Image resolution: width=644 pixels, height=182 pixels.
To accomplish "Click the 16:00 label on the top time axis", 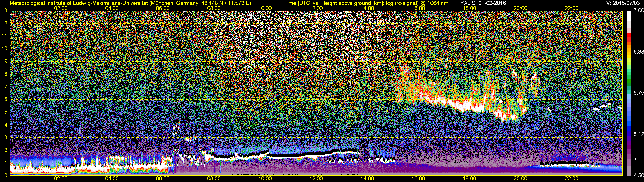I will pyautogui.click(x=418, y=8).
